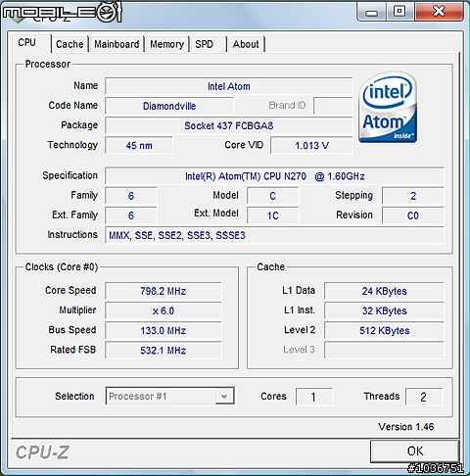Click the 1.013 V core VID value
The height and width of the screenshot is (476, 470).
[311, 145]
